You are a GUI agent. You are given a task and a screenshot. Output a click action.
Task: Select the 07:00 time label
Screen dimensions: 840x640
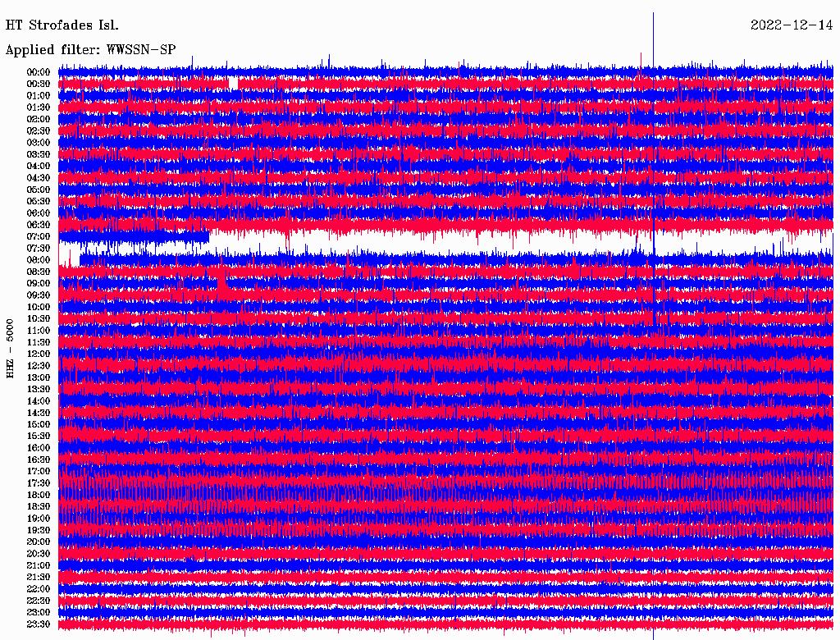39,236
